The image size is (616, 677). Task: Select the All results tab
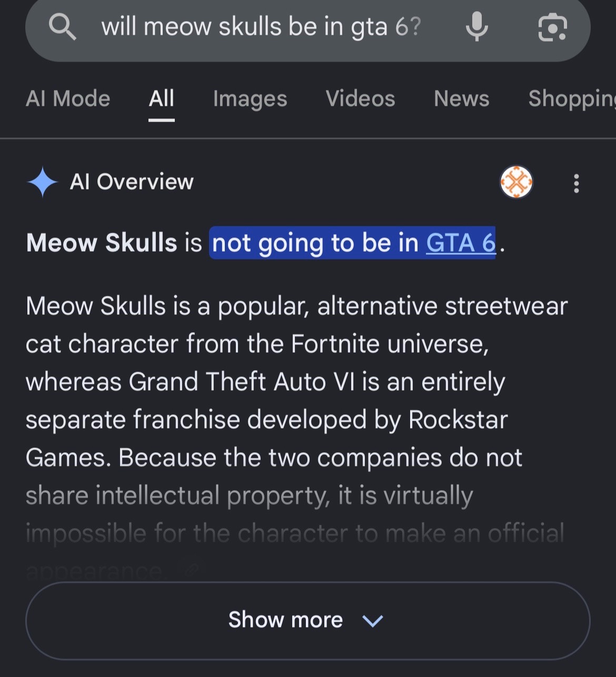[x=161, y=98]
